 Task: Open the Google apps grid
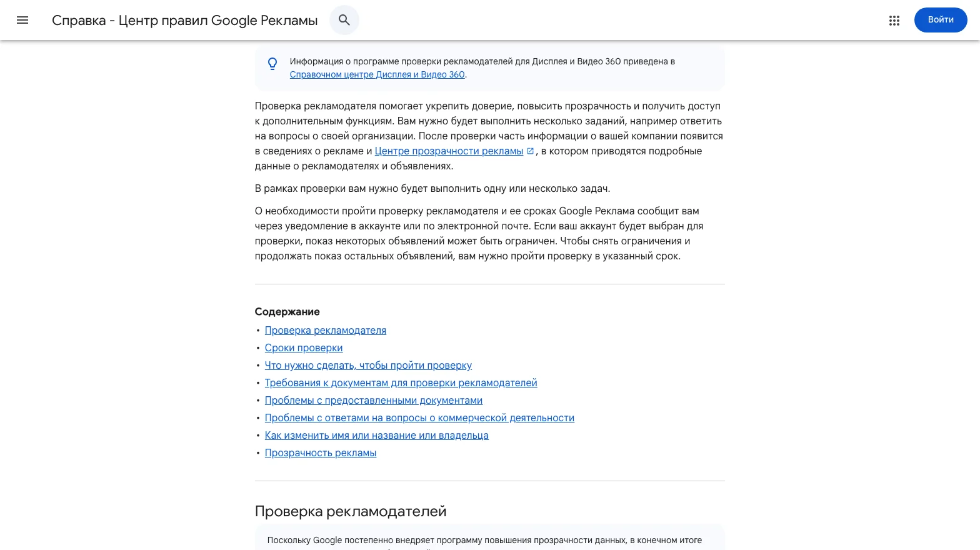tap(894, 21)
